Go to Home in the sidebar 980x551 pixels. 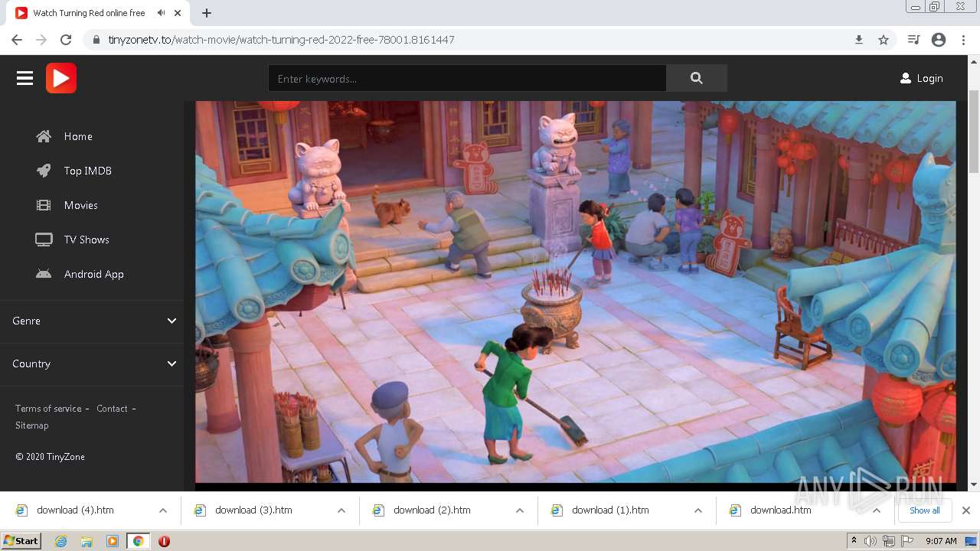pos(78,136)
